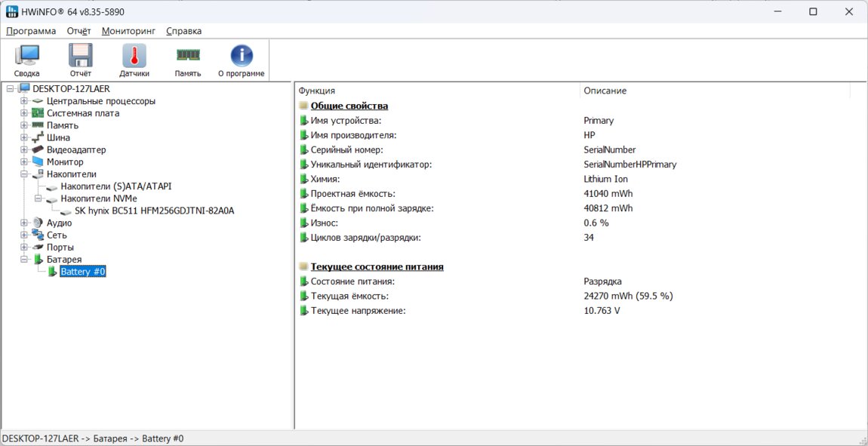The image size is (868, 446).
Task: Select the Видеоадаптер tree node
Action: point(76,150)
